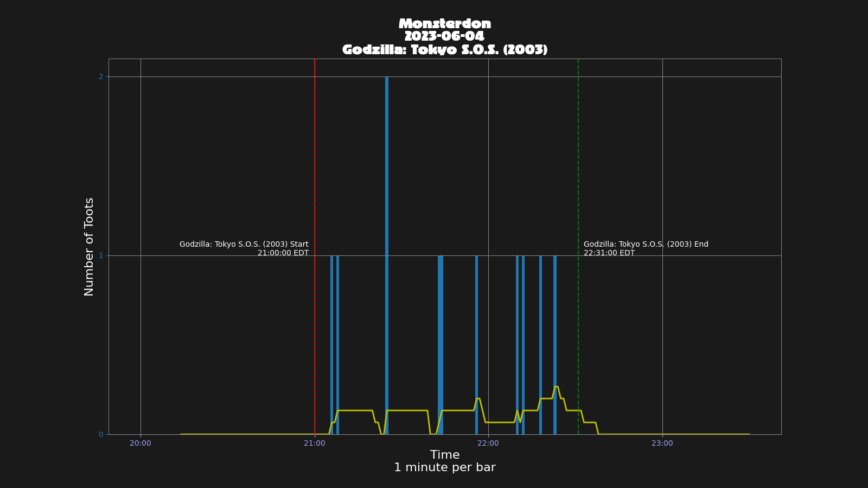The image size is (868, 488).
Task: Click the 21:00 x-axis tick label
Action: (315, 444)
